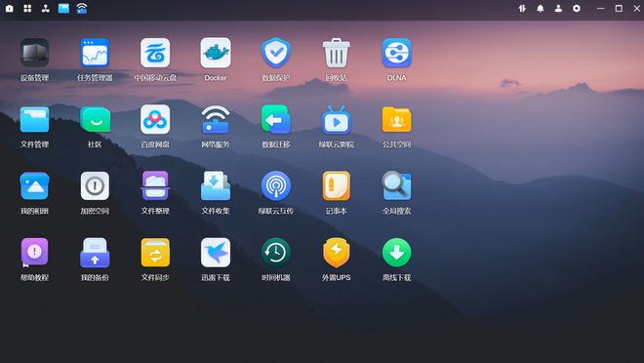Launch 设备管理 device manager

(34, 53)
